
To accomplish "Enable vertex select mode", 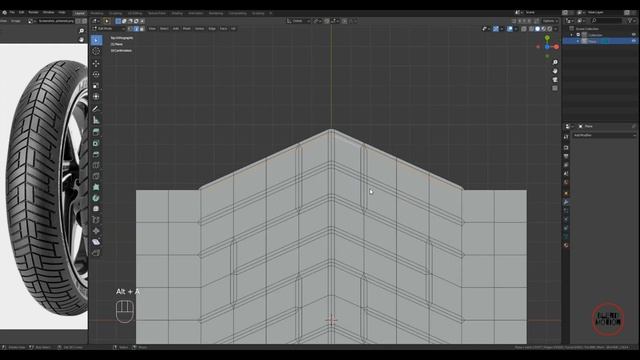I will tap(130, 29).
